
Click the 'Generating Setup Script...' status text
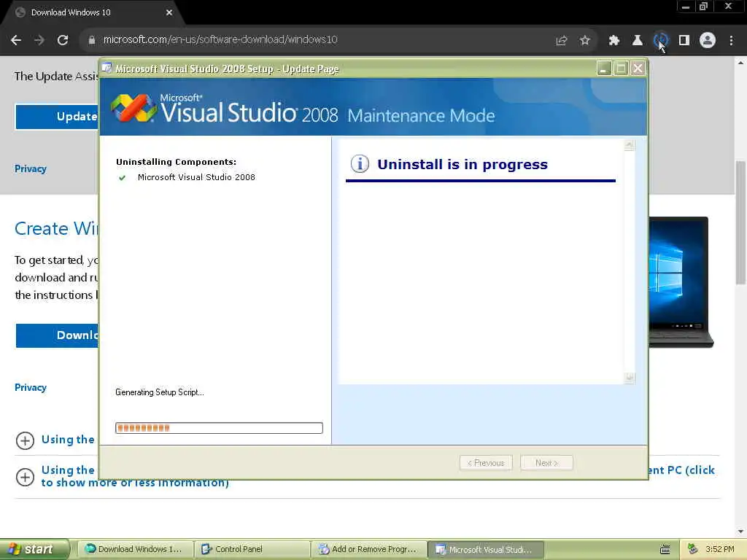click(160, 392)
